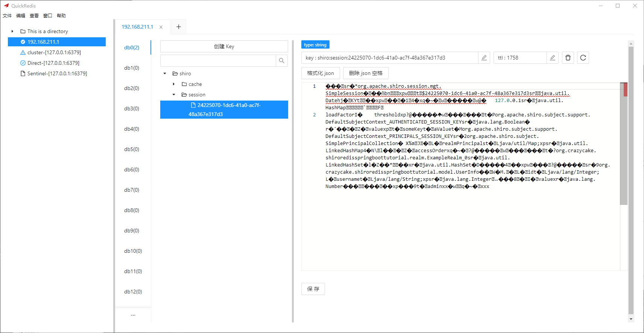Image resolution: width=644 pixels, height=333 pixels.
Task: Select database db6(0)
Action: 132,170
